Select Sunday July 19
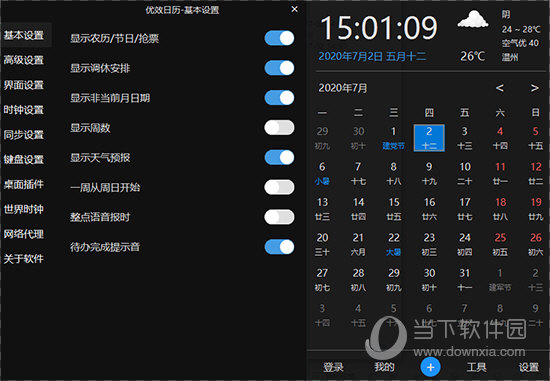 tap(536, 209)
